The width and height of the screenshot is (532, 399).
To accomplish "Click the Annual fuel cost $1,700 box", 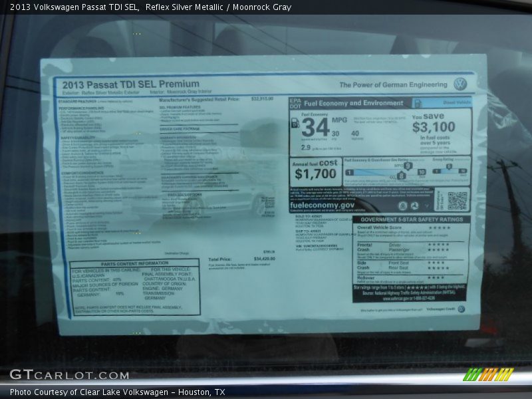I will pyautogui.click(x=315, y=171).
